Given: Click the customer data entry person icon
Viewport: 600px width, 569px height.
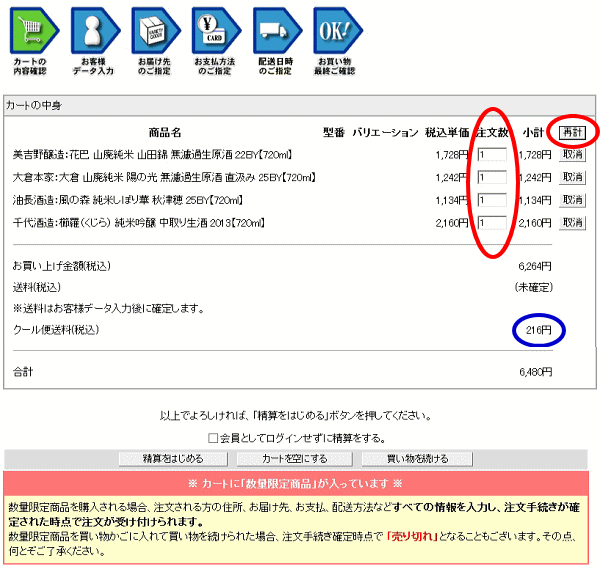Looking at the screenshot, I should (x=95, y=31).
